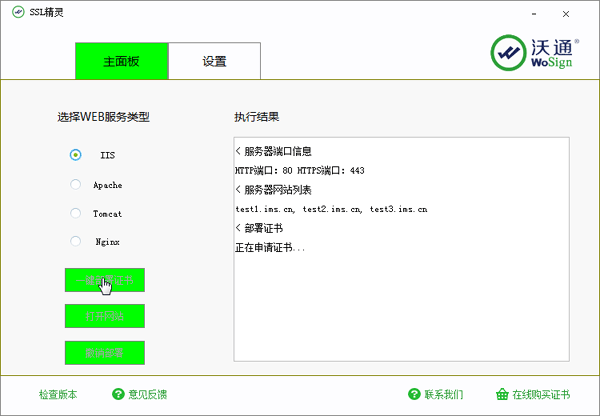
Task: Collapse the 服务器网站列表 section
Action: 238,190
